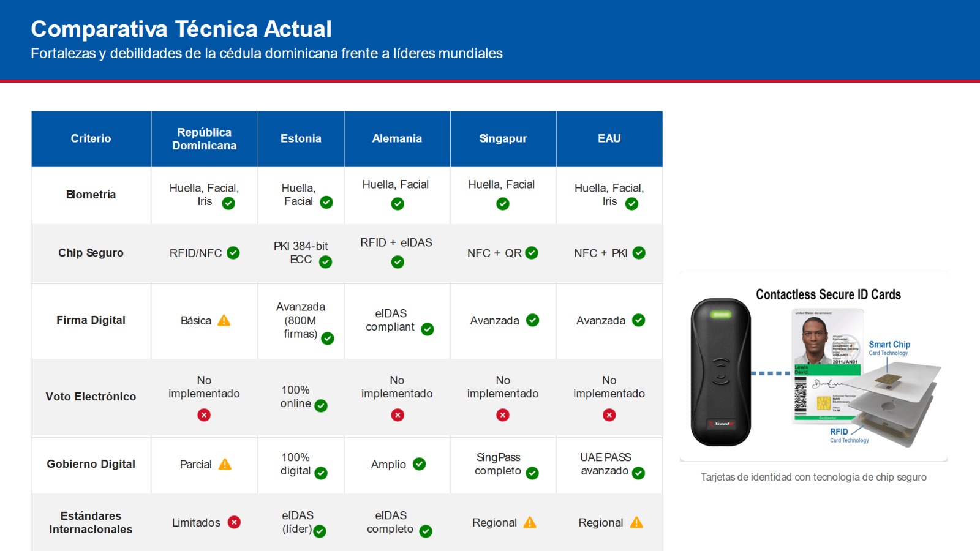Click the red X beside Limitados
Screen dimensions: 980x551
click(234, 522)
